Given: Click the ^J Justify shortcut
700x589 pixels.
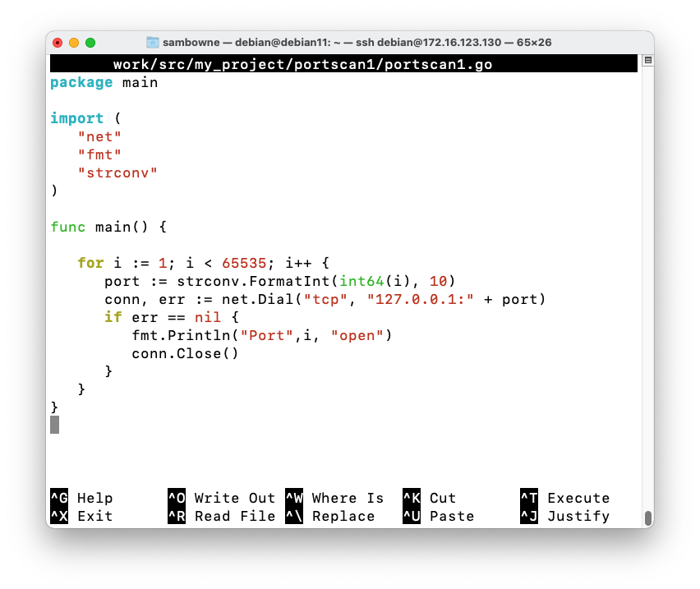Looking at the screenshot, I should pos(565,516).
